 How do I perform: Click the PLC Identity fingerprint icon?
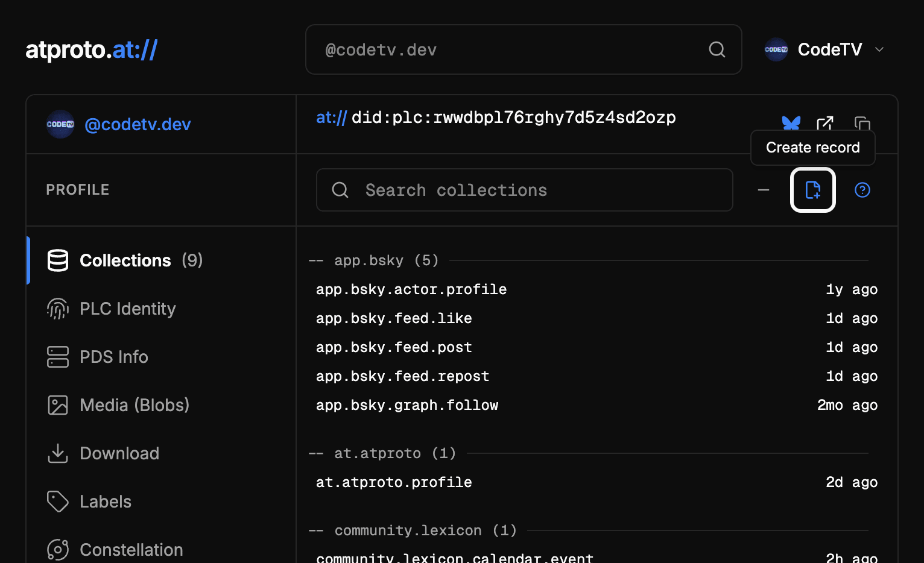tap(58, 309)
